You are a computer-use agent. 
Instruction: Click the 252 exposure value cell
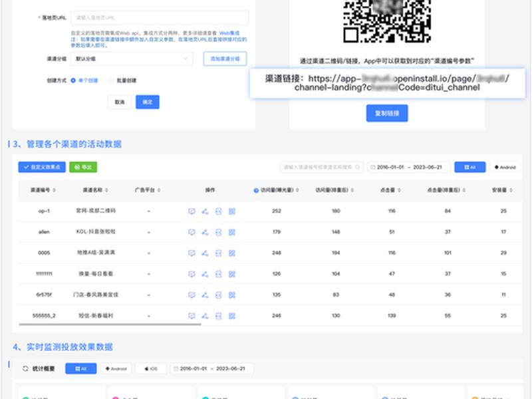(x=277, y=211)
